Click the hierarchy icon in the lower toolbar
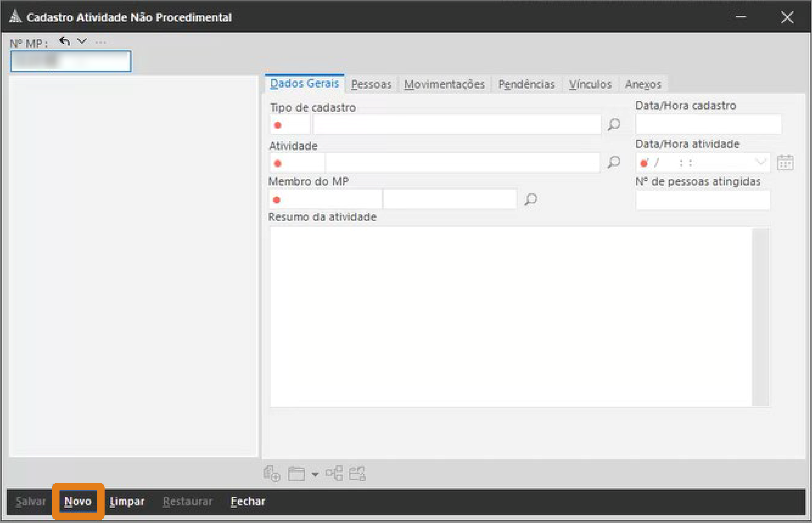Image resolution: width=812 pixels, height=523 pixels. [334, 473]
